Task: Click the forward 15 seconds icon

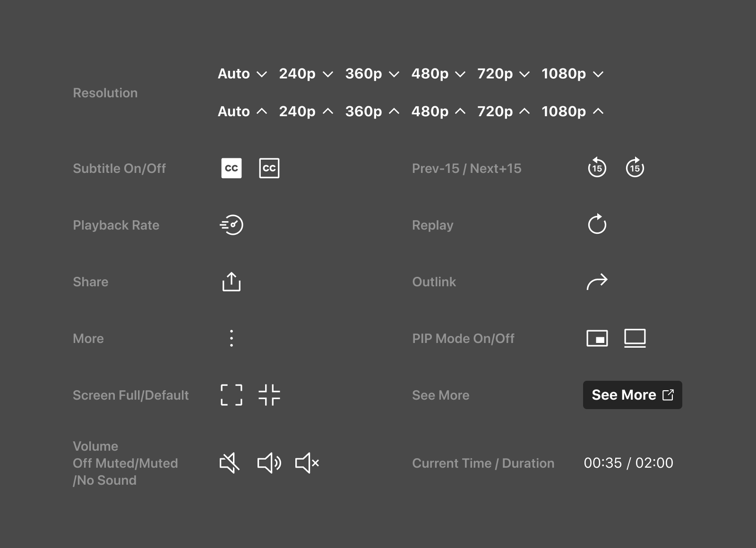Action: click(x=635, y=168)
